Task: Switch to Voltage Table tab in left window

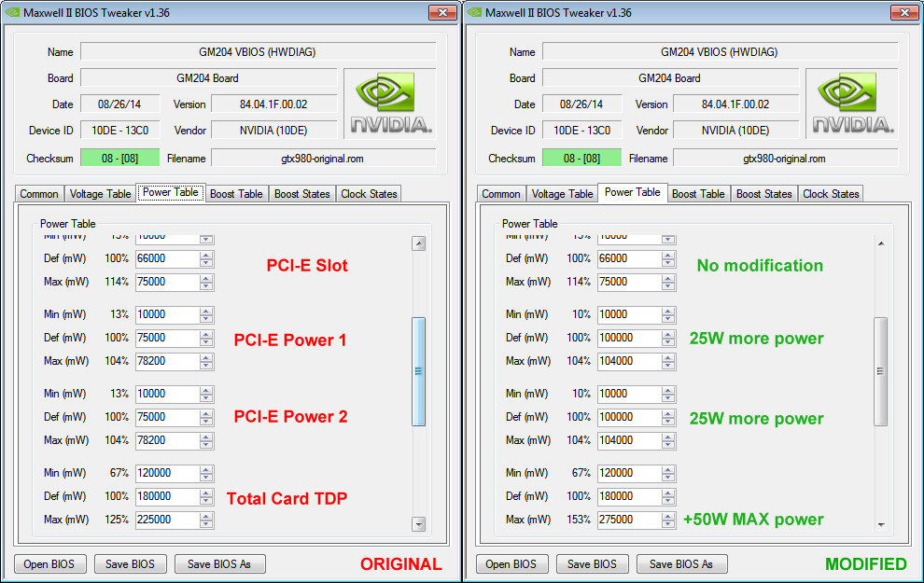Action: [x=100, y=194]
